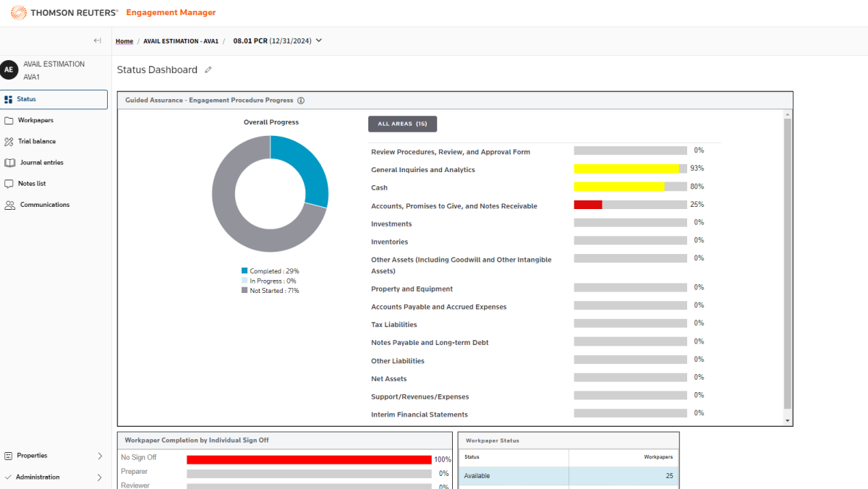The image size is (868, 489).
Task: Select the Available row in Workpaper Status
Action: pos(568,476)
